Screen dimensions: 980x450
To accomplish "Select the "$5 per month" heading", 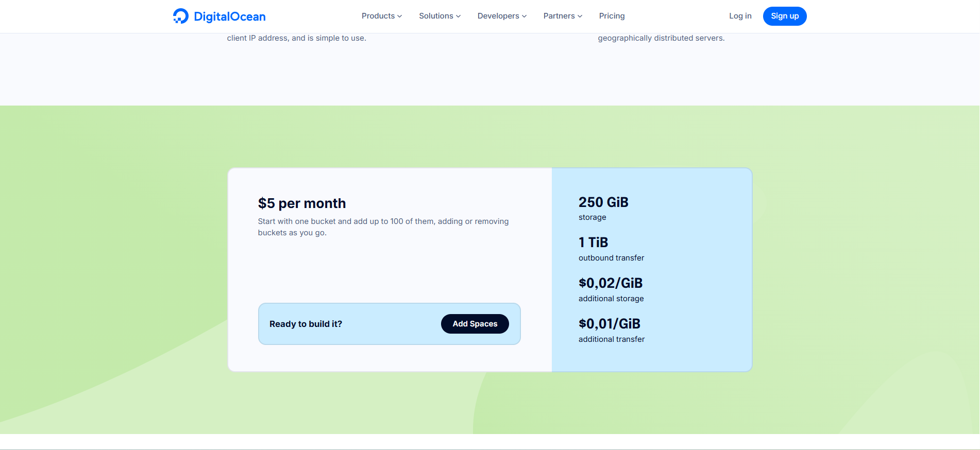I will point(301,203).
